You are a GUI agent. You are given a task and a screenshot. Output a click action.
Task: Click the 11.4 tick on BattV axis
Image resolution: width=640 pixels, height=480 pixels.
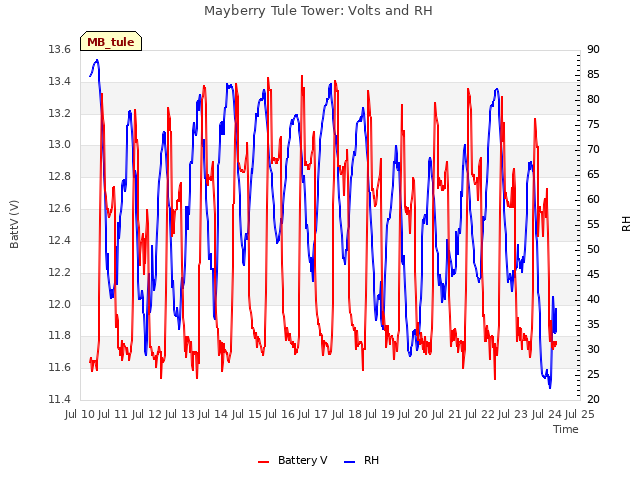60,399
